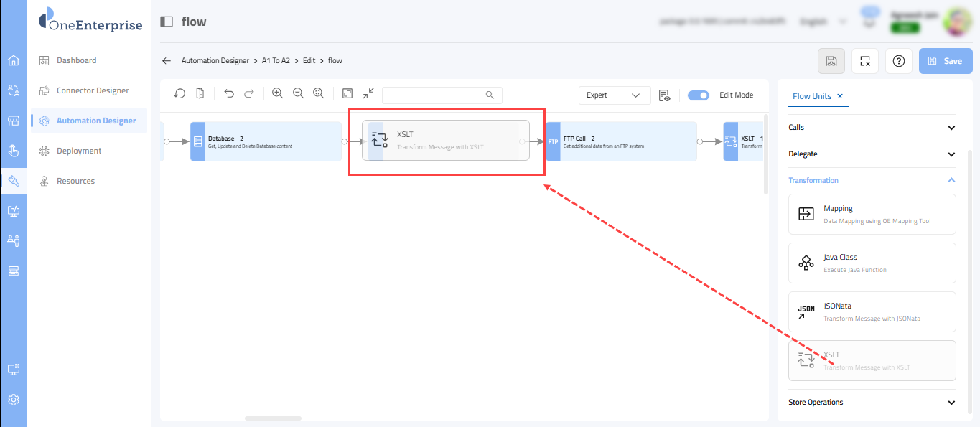Click A1 To A2 breadcrumb link

276,61
